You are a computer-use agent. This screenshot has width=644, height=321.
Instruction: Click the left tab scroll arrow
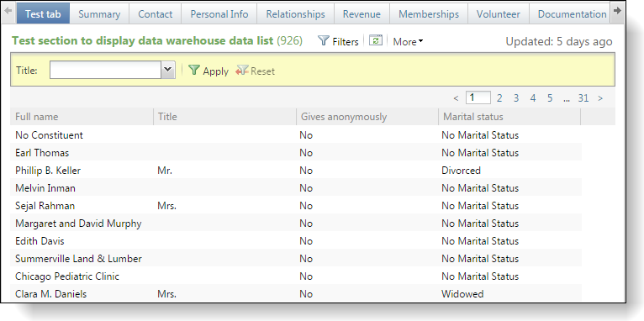pos(8,12)
